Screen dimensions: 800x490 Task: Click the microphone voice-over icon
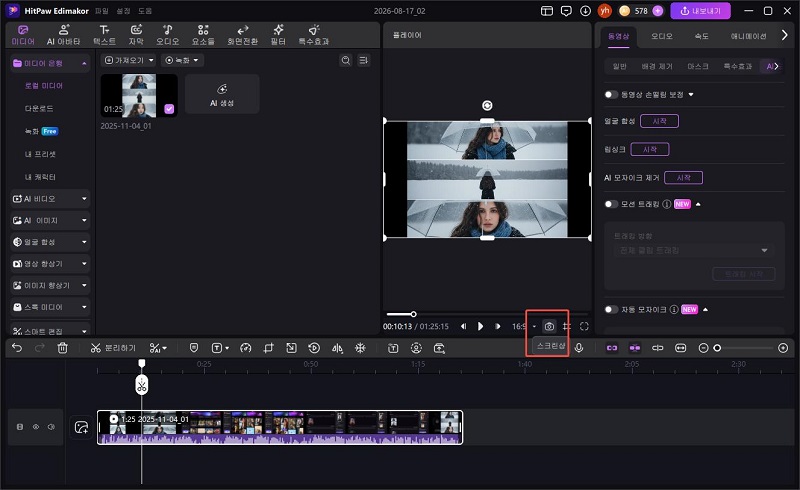click(579, 348)
